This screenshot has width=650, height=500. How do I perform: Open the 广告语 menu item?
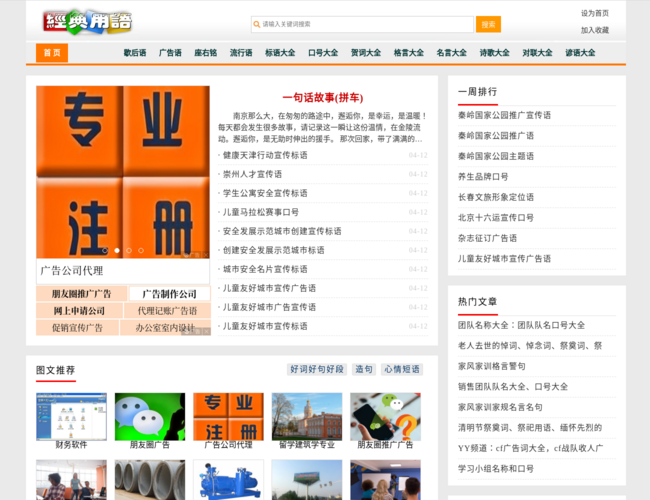170,53
